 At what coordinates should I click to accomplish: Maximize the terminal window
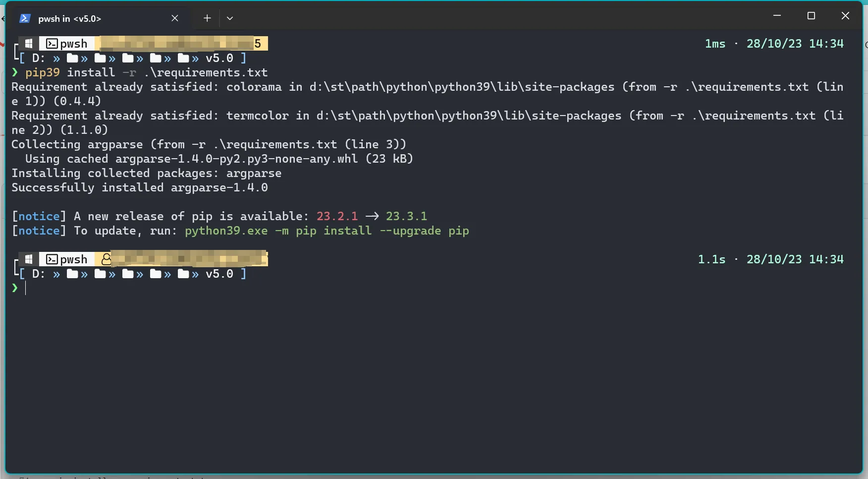[x=811, y=16]
